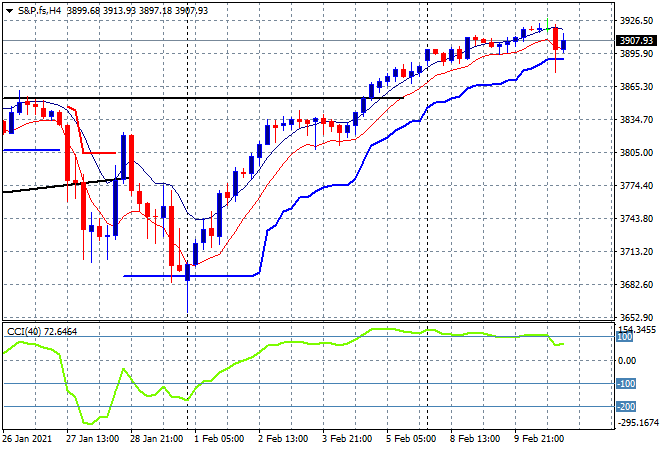
Task: Click the 27 Jan 13:00 time label
Action: click(x=92, y=439)
